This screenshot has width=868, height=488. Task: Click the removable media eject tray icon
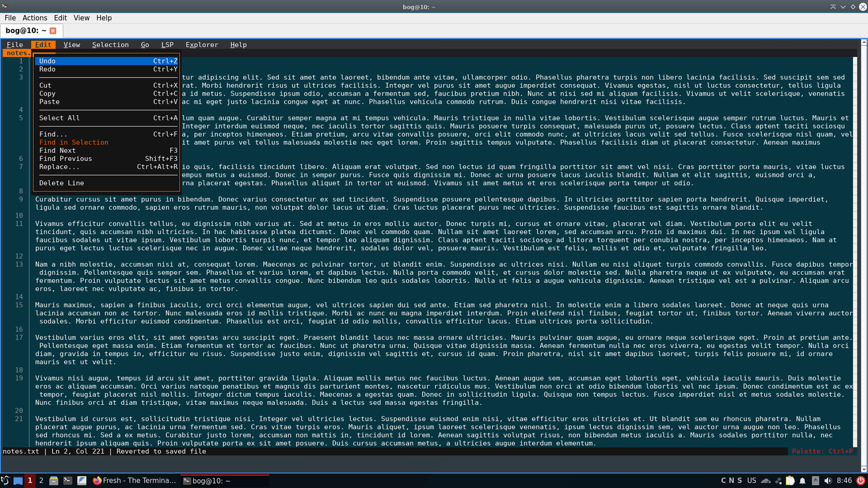coord(815,480)
